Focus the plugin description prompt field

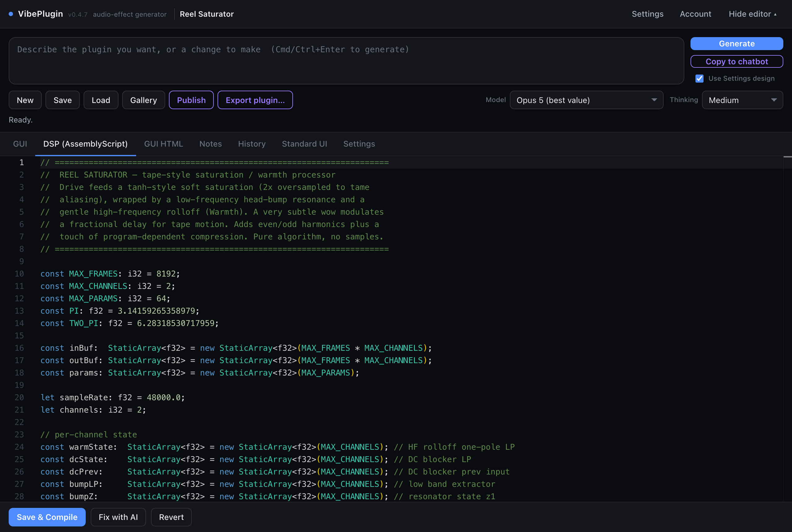coord(346,61)
